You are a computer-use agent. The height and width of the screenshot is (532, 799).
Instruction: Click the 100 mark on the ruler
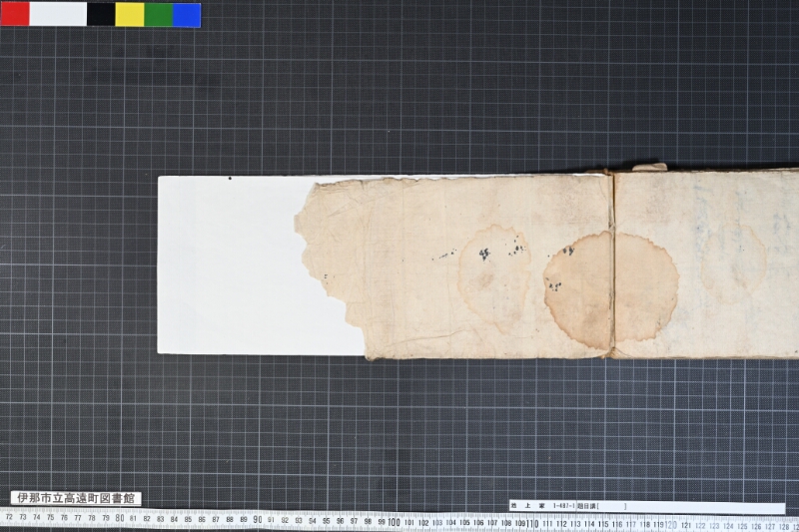394,522
